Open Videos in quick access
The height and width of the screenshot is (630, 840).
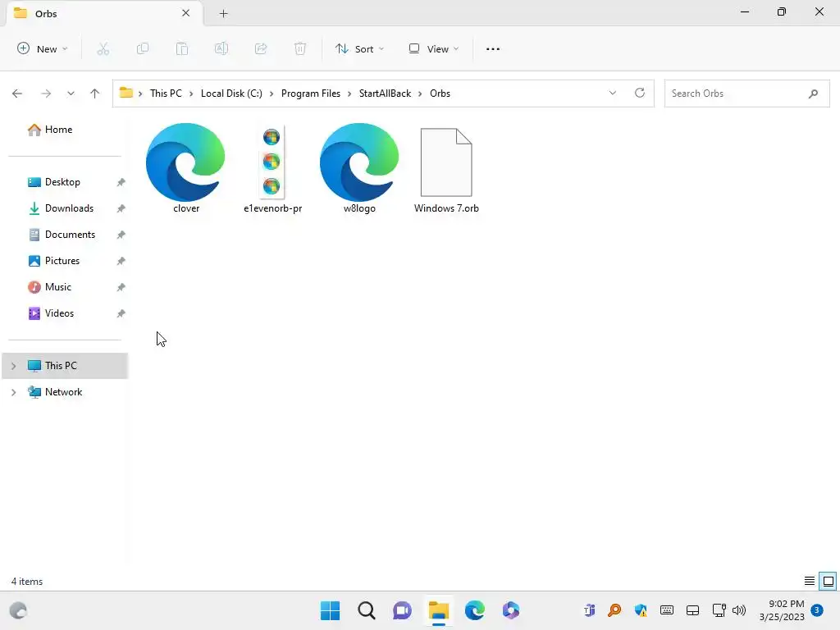coord(59,313)
